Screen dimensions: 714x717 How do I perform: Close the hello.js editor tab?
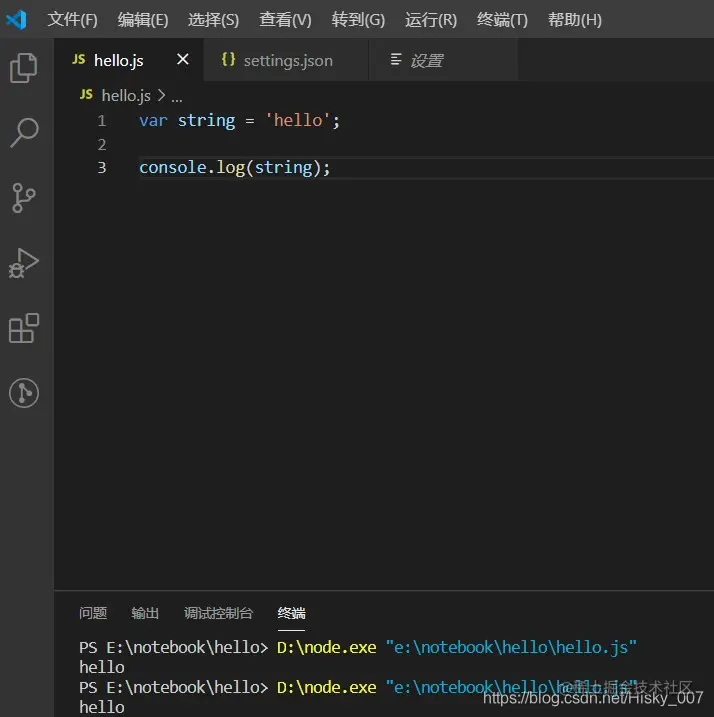pyautogui.click(x=182, y=60)
